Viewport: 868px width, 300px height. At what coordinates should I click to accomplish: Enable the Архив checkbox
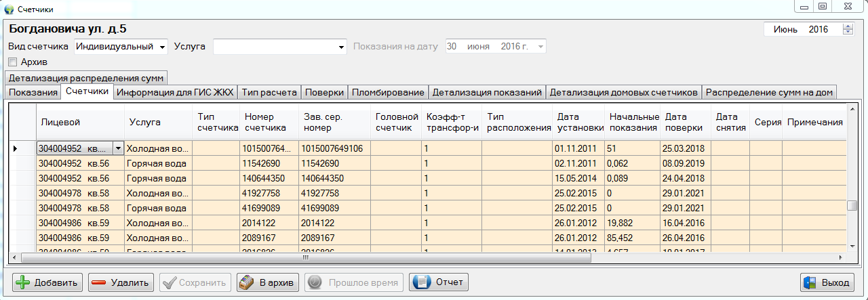click(12, 62)
